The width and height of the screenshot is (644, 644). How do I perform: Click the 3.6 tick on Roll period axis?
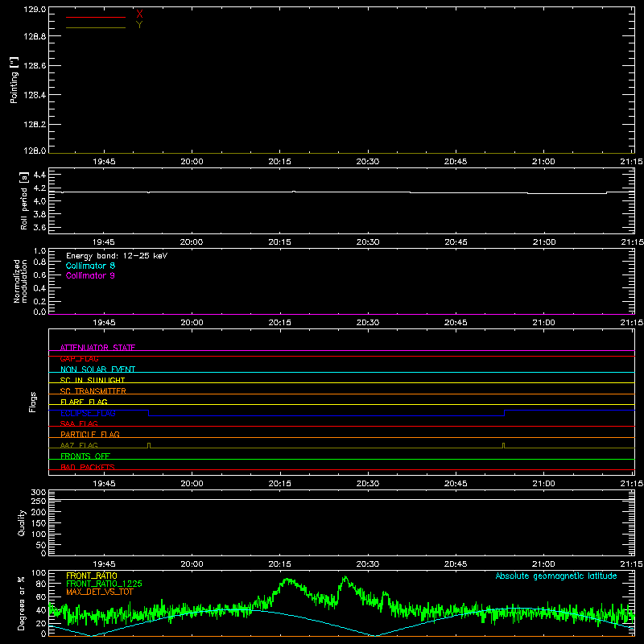point(39,227)
